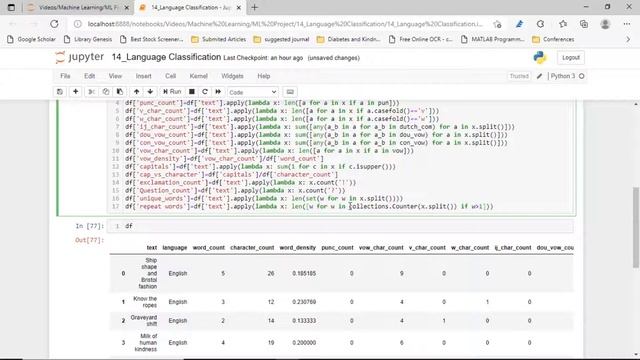The width and height of the screenshot is (640, 360).
Task: Open the View menu
Action: (x=115, y=76)
